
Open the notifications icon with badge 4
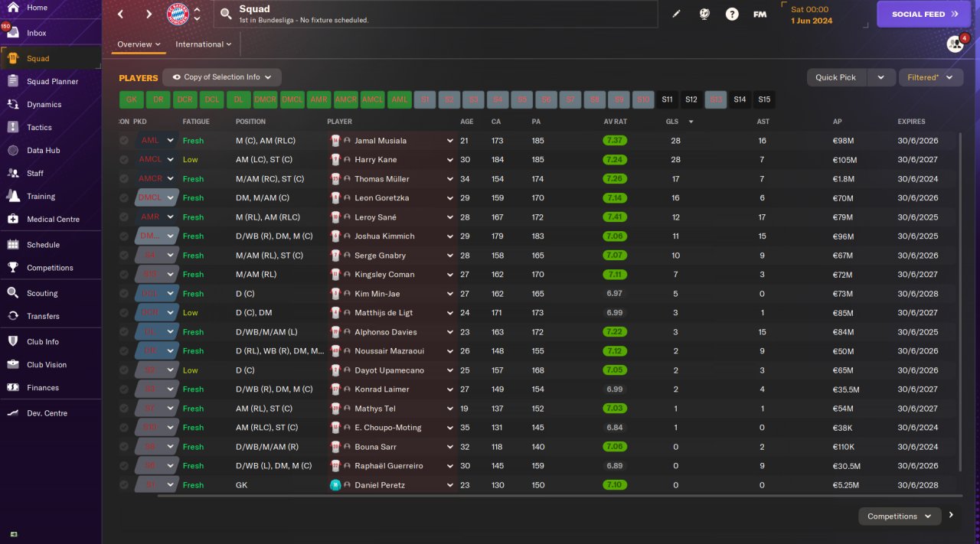955,44
